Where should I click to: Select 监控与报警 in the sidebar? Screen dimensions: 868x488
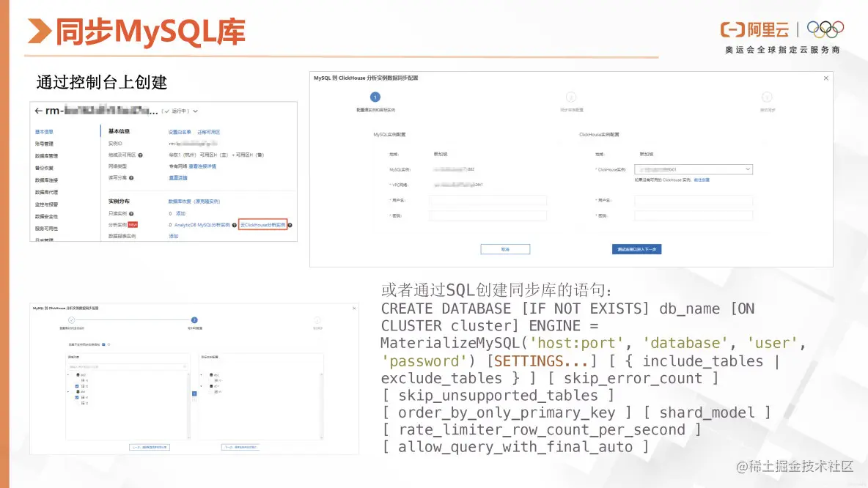pos(46,204)
